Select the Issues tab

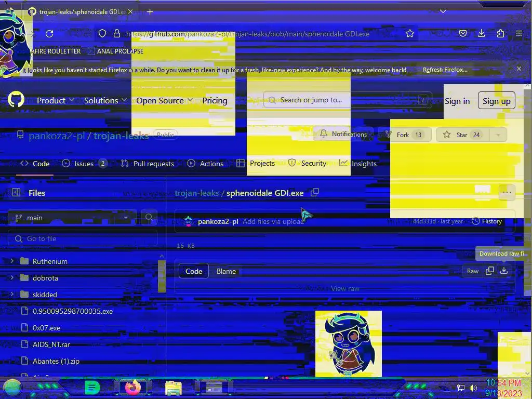click(84, 164)
